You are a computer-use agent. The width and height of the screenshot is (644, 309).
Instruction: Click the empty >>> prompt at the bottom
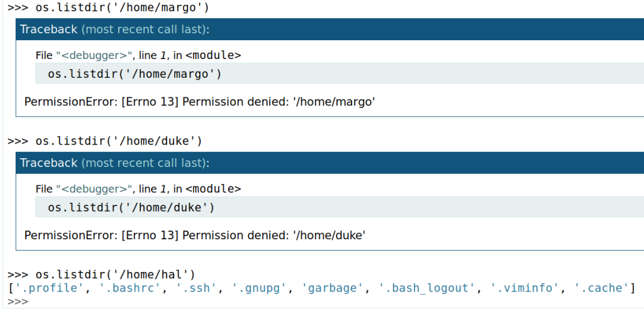(18, 301)
